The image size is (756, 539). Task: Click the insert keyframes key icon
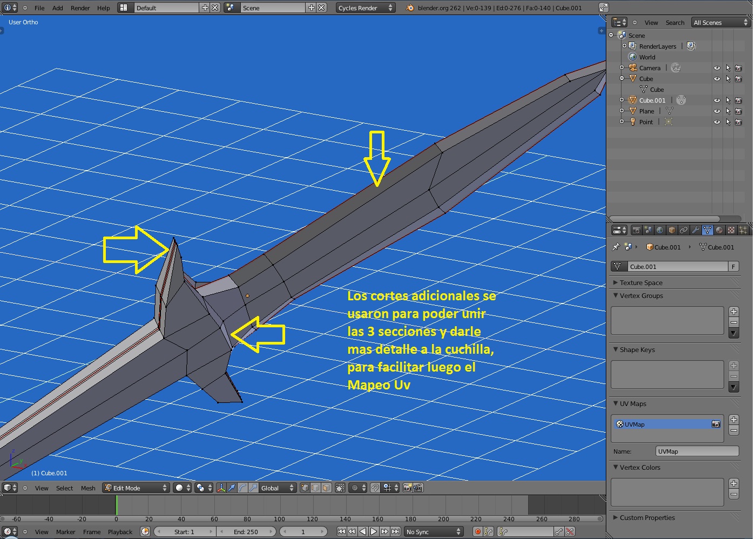point(559,531)
